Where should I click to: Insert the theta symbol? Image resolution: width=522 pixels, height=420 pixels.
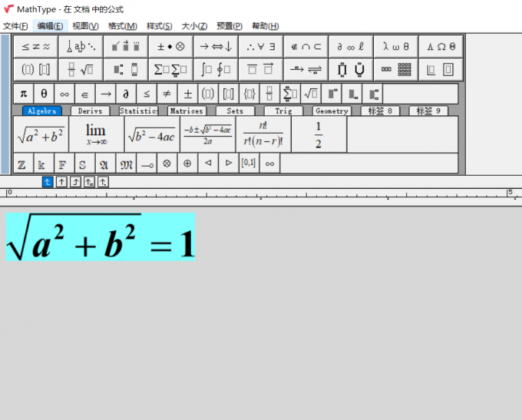(x=44, y=94)
